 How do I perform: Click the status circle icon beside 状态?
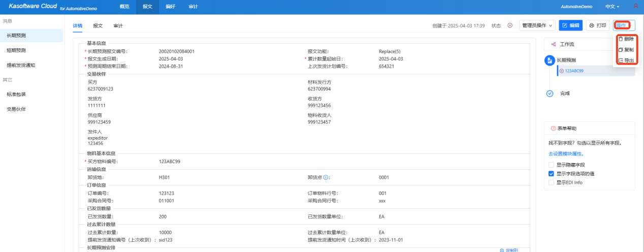(x=510, y=25)
